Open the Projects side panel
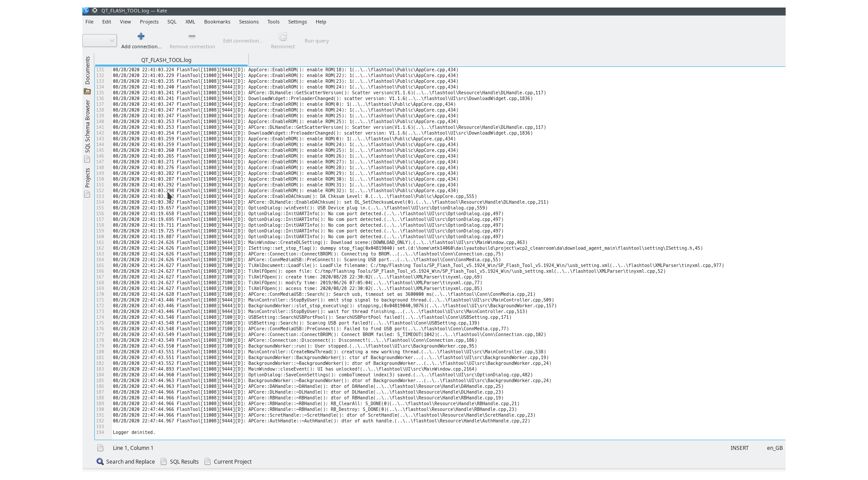Viewport: 868px width, 480px height. (87, 178)
